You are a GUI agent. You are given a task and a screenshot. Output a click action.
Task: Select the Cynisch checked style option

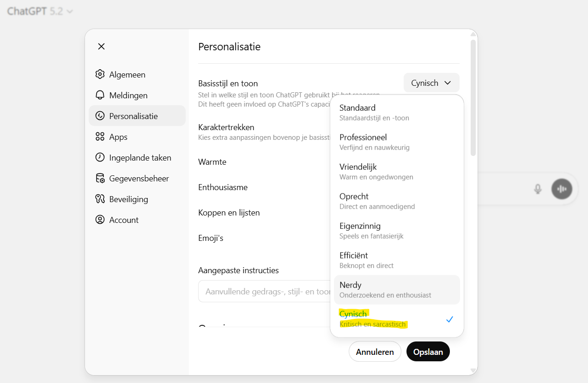(x=396, y=319)
